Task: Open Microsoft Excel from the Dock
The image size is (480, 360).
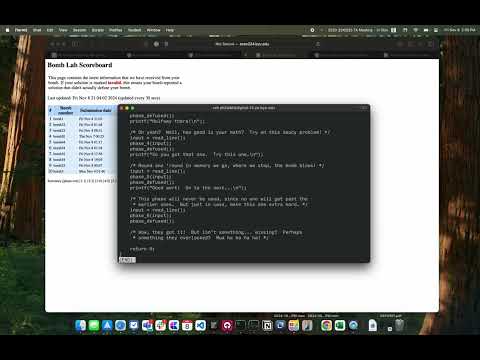Action: pyautogui.click(x=340, y=325)
